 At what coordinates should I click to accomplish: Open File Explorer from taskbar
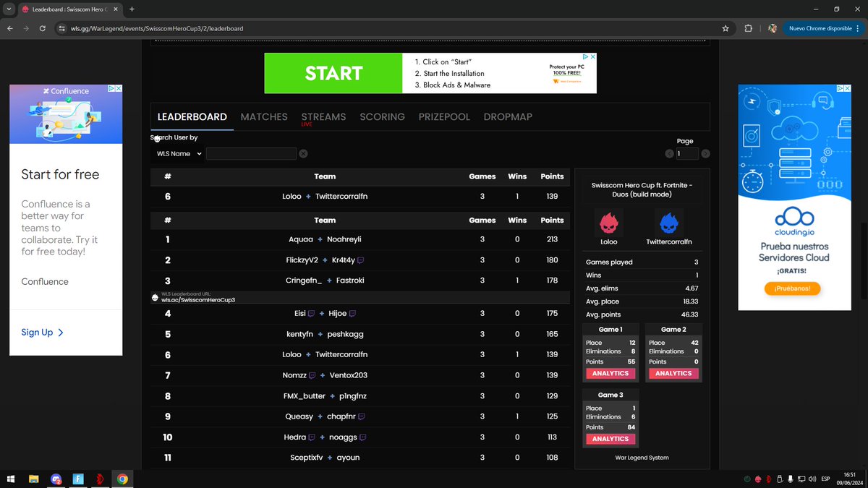pyautogui.click(x=33, y=479)
